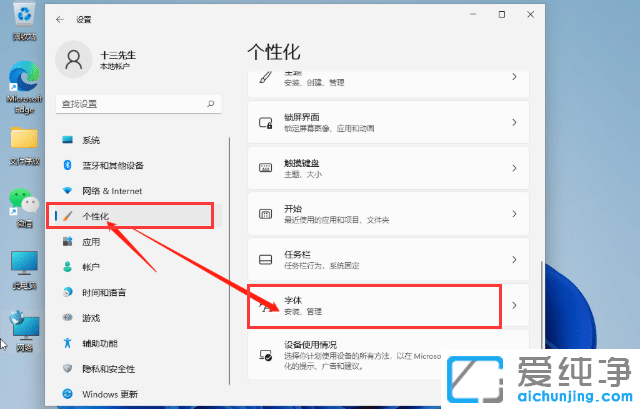Expand the theme row chevron at top
641x409 pixels.
click(x=514, y=77)
